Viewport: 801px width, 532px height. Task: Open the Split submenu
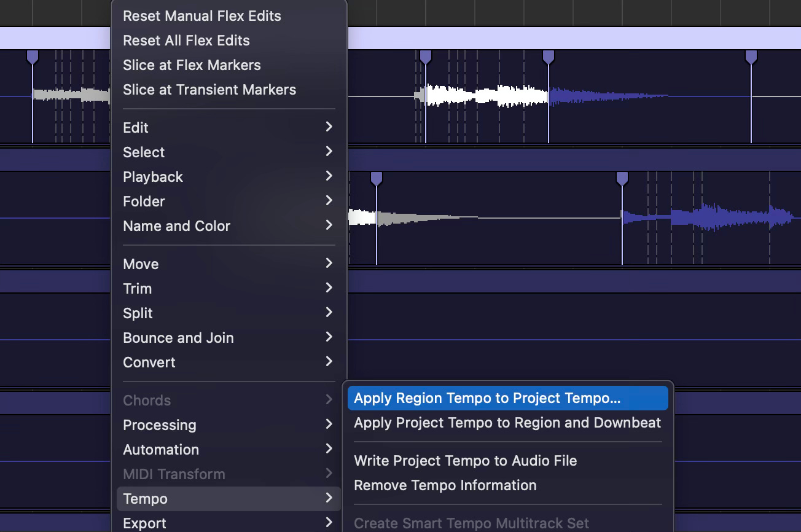(x=229, y=313)
